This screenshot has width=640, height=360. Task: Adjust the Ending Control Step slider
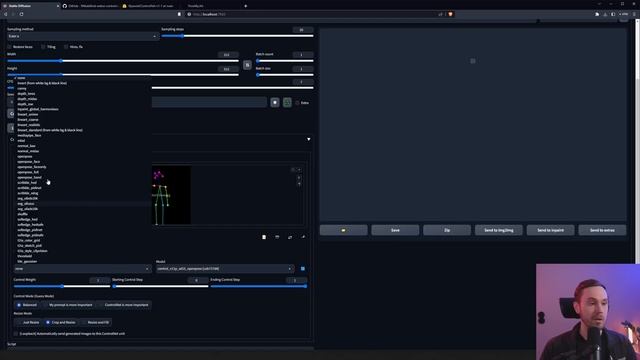tap(258, 286)
